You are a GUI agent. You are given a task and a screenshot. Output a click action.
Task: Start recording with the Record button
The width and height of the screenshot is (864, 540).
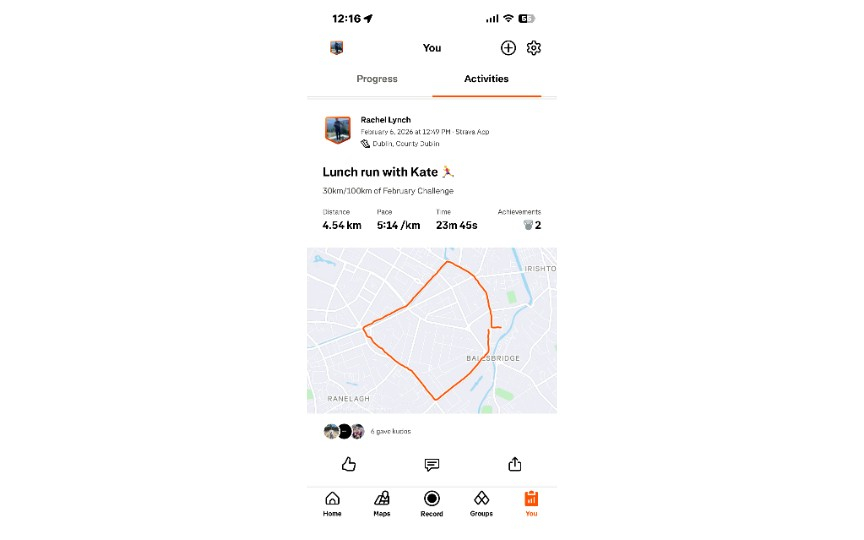coord(431,504)
